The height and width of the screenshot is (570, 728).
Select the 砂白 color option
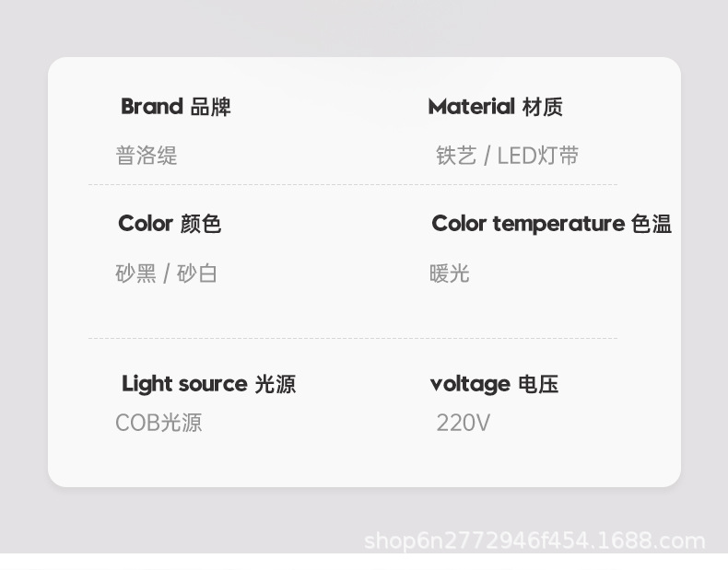click(196, 273)
